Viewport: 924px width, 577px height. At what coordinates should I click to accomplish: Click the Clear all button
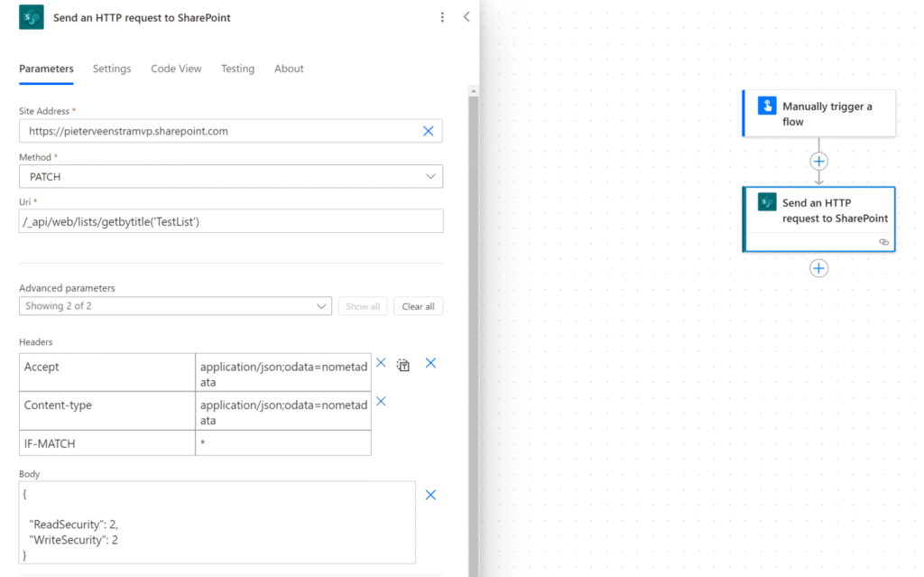(x=418, y=306)
